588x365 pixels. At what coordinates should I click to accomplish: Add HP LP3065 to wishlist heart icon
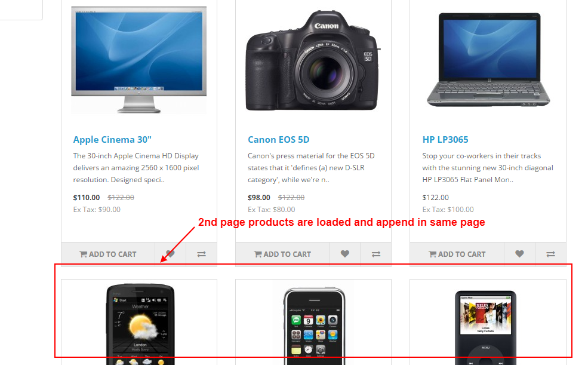[519, 254]
